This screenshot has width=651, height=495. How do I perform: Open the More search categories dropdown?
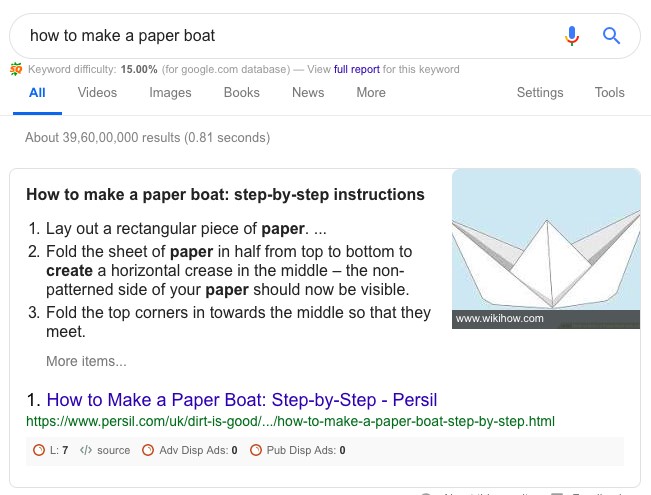tap(370, 93)
